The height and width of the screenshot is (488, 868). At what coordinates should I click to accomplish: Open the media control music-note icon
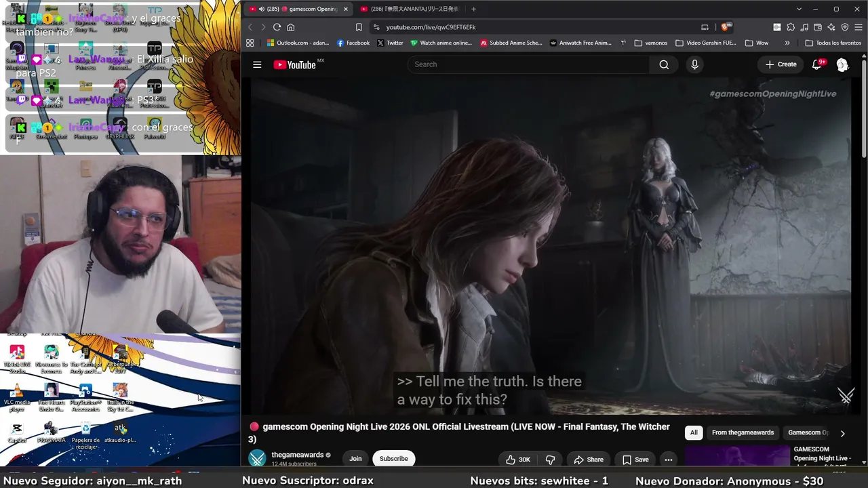[804, 27]
